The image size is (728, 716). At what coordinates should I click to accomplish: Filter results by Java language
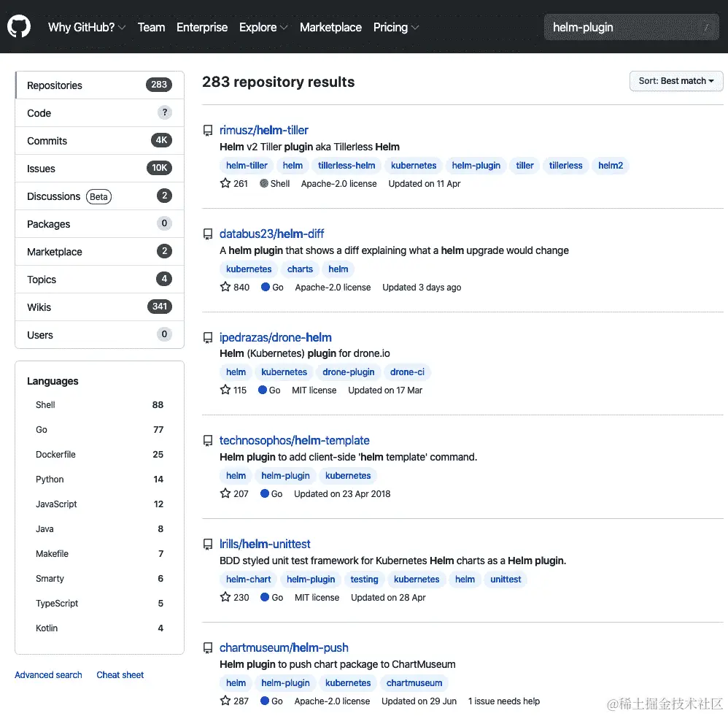[100, 528]
